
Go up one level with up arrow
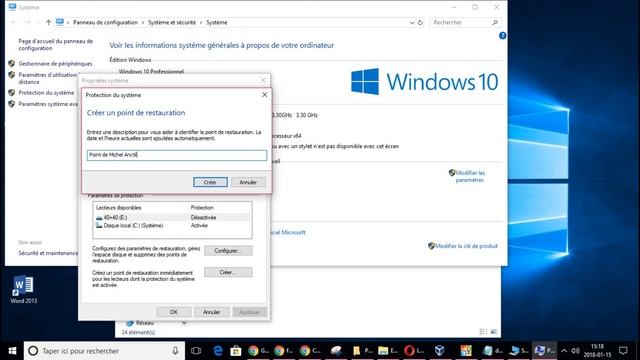pos(48,22)
